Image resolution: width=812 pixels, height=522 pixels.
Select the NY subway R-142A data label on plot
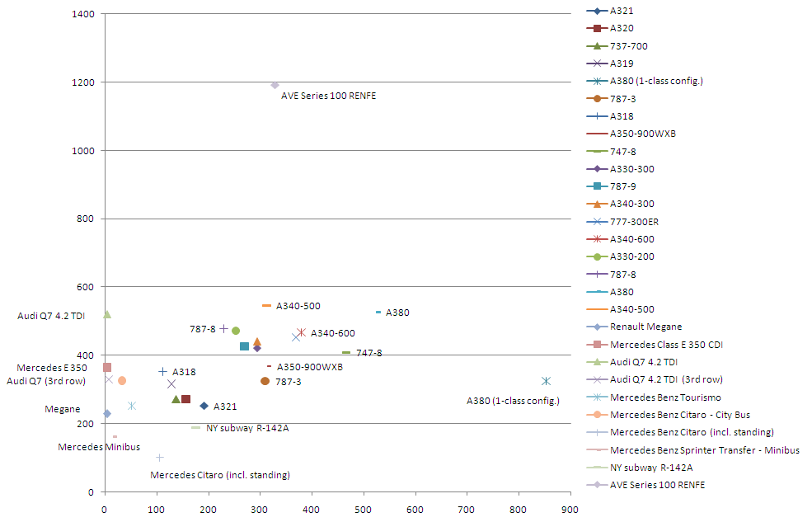[x=247, y=428]
